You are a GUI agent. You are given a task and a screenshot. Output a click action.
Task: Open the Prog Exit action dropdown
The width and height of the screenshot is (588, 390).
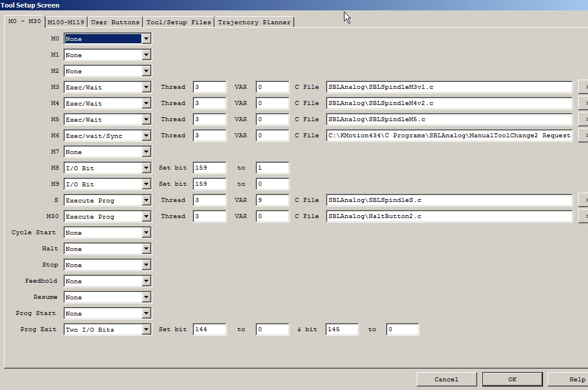click(146, 329)
